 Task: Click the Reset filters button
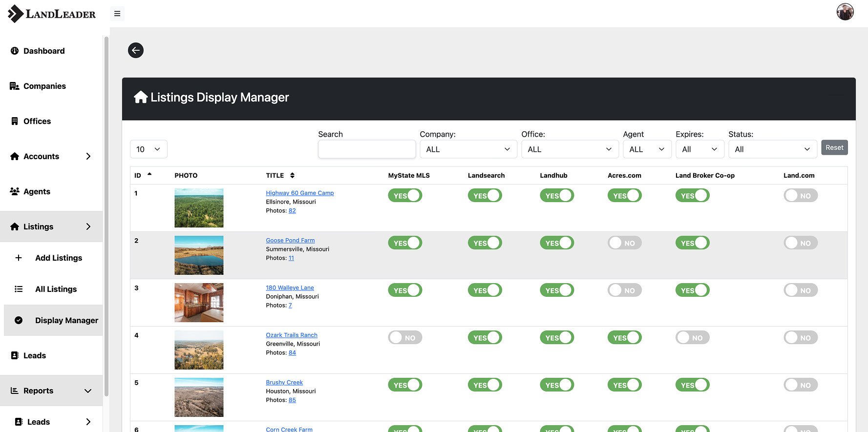(834, 147)
